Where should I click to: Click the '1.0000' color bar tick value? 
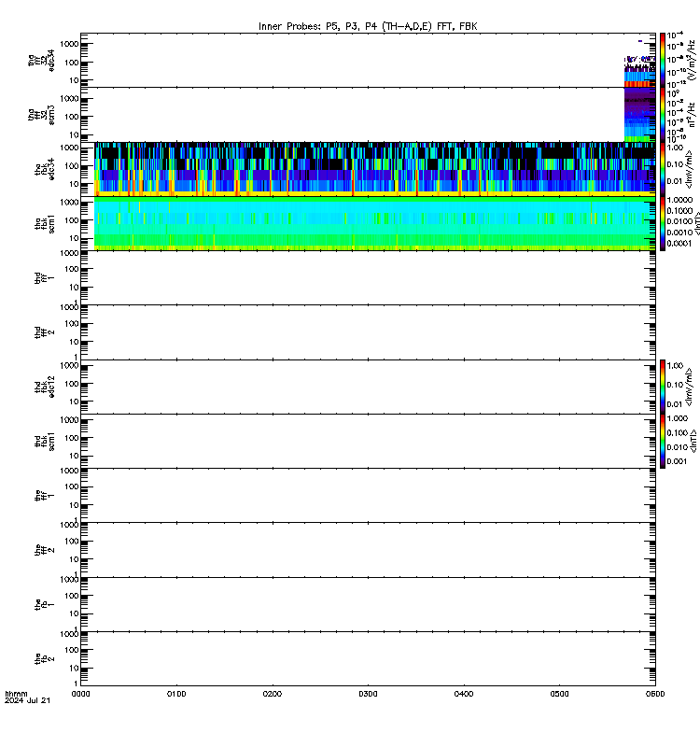pos(679,200)
